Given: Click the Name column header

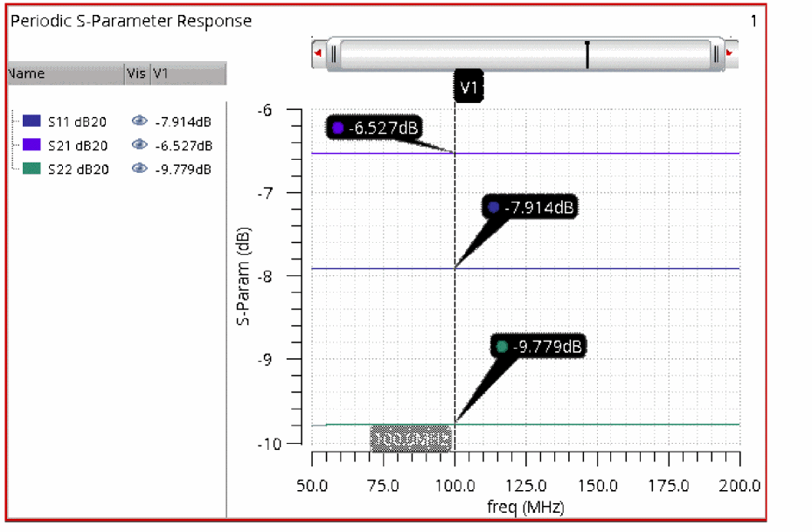Looking at the screenshot, I should (66, 73).
